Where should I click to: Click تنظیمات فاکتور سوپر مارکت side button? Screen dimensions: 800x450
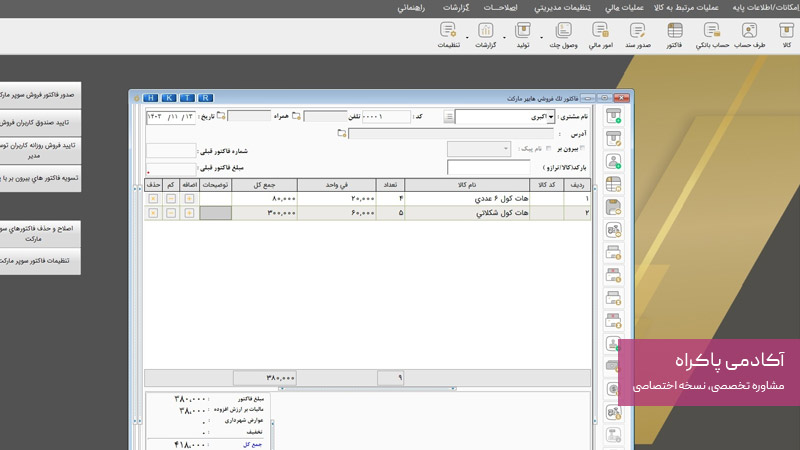[x=40, y=261]
